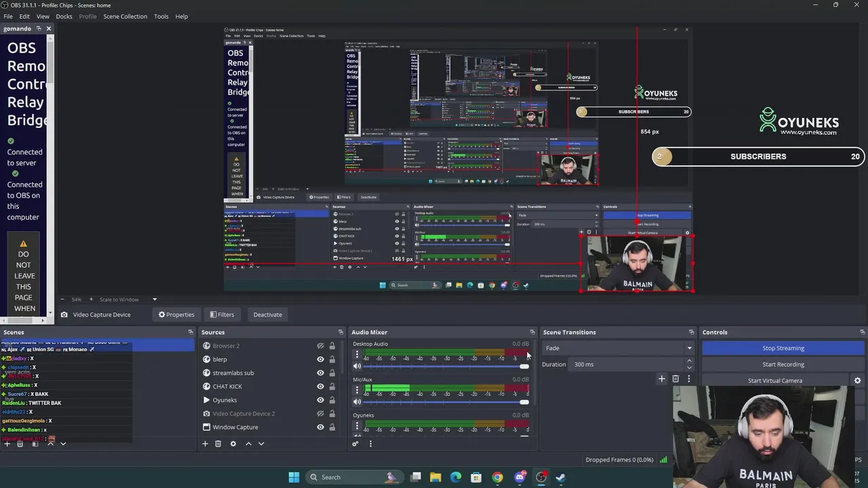This screenshot has width=868, height=488.
Task: Open the Edit menu
Action: pos(24,16)
